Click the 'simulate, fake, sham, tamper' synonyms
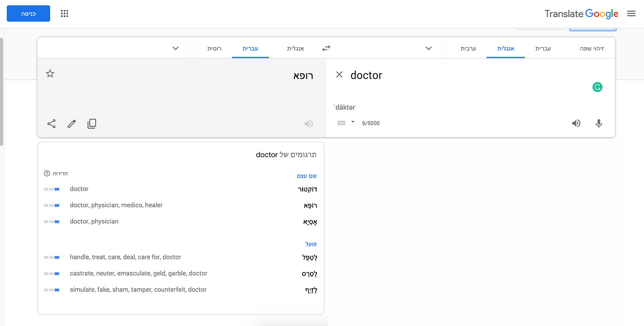644x326 pixels. pyautogui.click(x=138, y=290)
